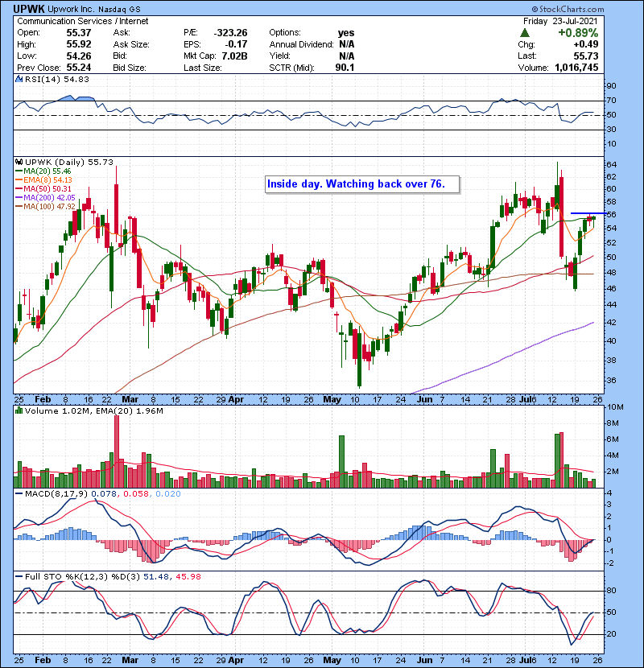
Task: Click the 64 label on the price scale
Action: (611, 164)
